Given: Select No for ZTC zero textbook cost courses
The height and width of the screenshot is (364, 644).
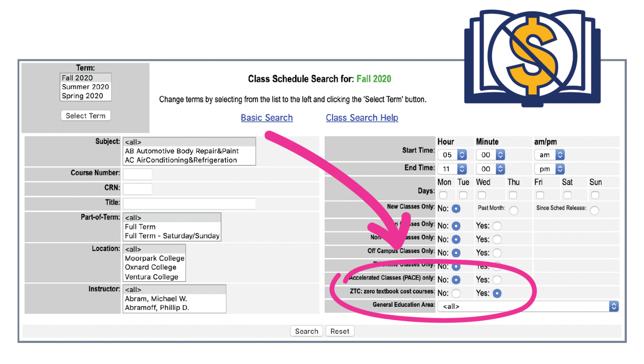Looking at the screenshot, I should click(457, 293).
